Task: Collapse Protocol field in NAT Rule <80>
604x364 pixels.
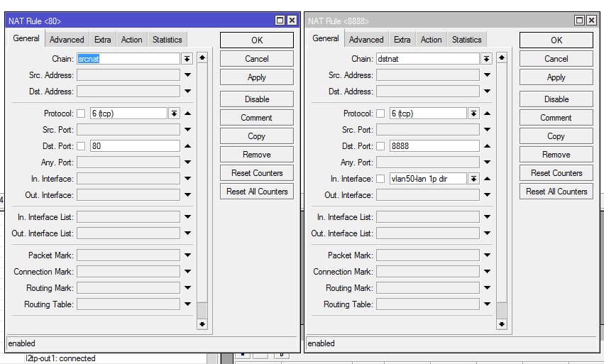Action: coord(187,114)
